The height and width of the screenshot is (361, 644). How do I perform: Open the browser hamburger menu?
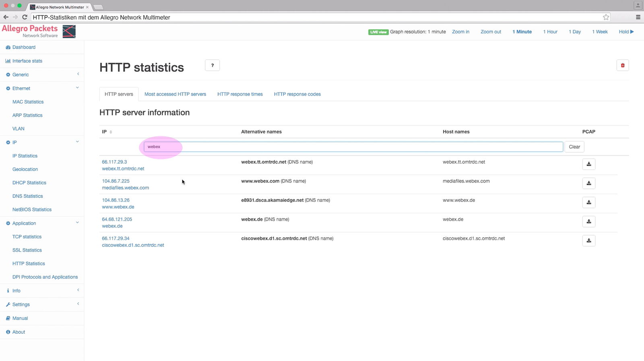[638, 17]
